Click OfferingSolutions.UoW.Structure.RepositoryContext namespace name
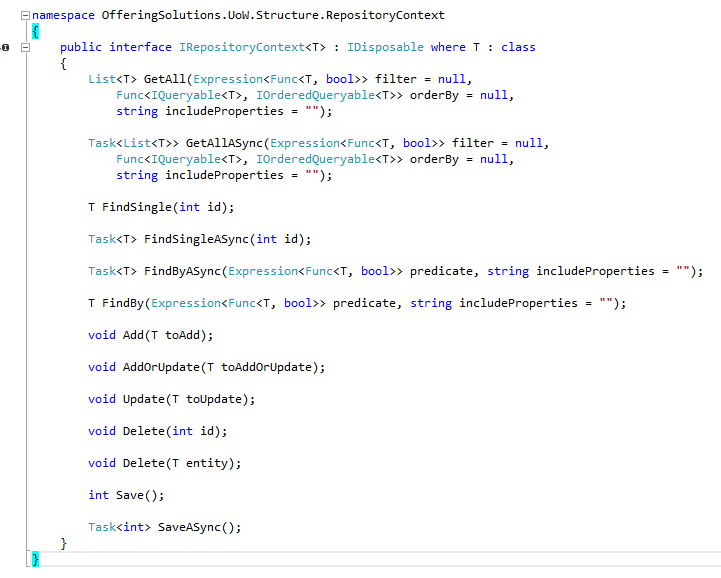The image size is (721, 578). pos(273,16)
